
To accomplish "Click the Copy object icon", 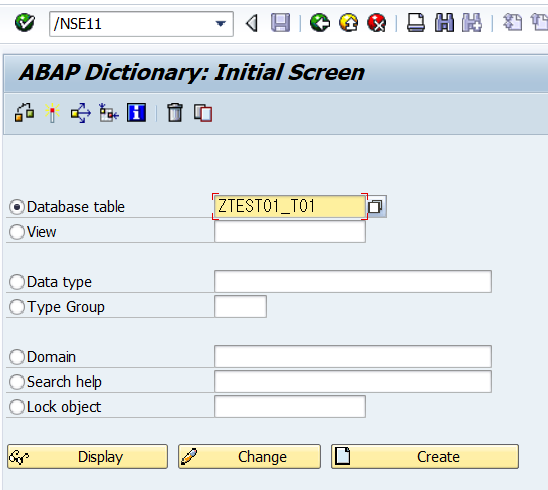I will [203, 113].
